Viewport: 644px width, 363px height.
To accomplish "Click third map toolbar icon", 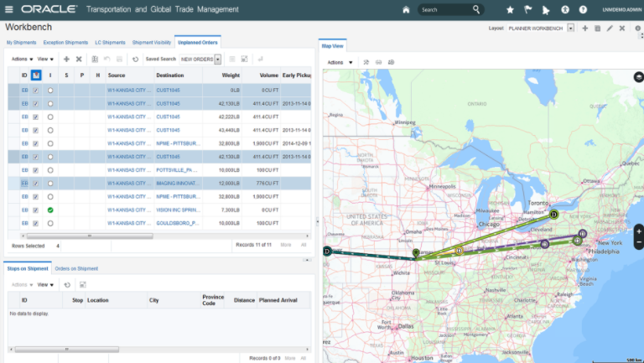I will [391, 62].
